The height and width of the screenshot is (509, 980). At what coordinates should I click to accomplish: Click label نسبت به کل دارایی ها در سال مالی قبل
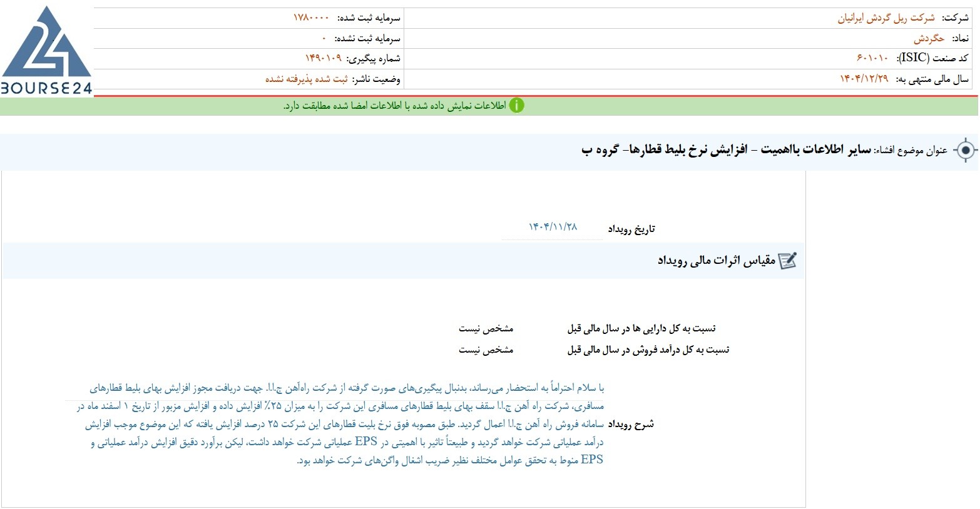point(641,328)
